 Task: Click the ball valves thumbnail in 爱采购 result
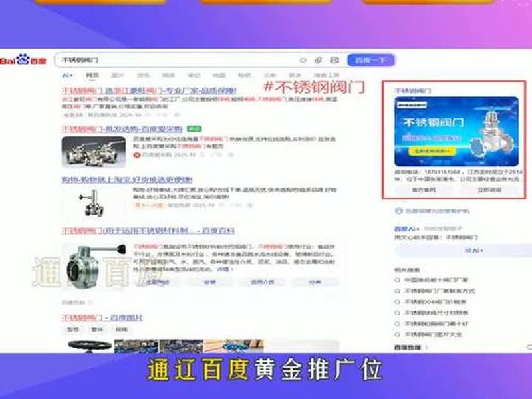click(x=94, y=152)
